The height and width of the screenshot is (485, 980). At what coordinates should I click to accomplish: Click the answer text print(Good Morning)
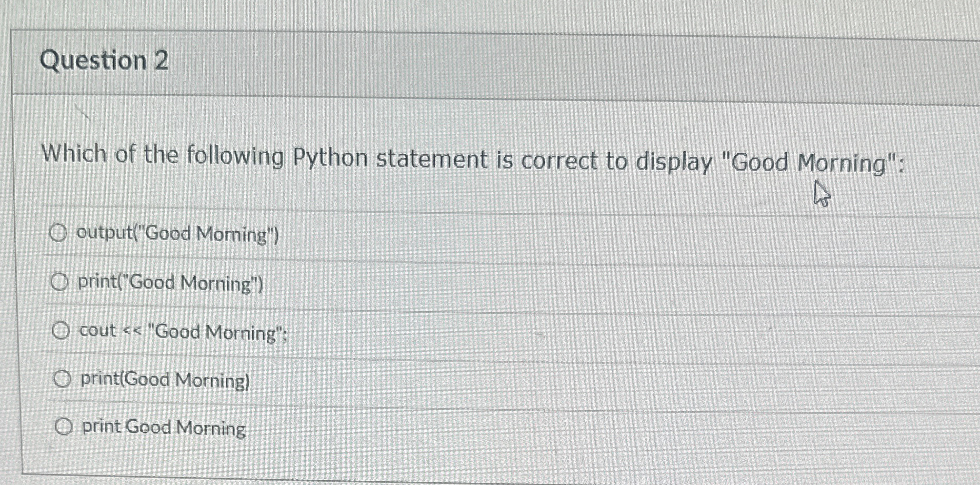[165, 379]
